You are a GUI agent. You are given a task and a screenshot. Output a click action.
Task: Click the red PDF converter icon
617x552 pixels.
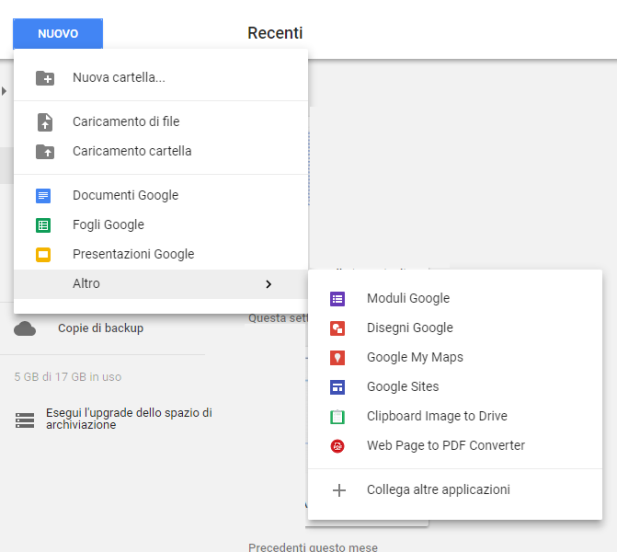tap(337, 446)
